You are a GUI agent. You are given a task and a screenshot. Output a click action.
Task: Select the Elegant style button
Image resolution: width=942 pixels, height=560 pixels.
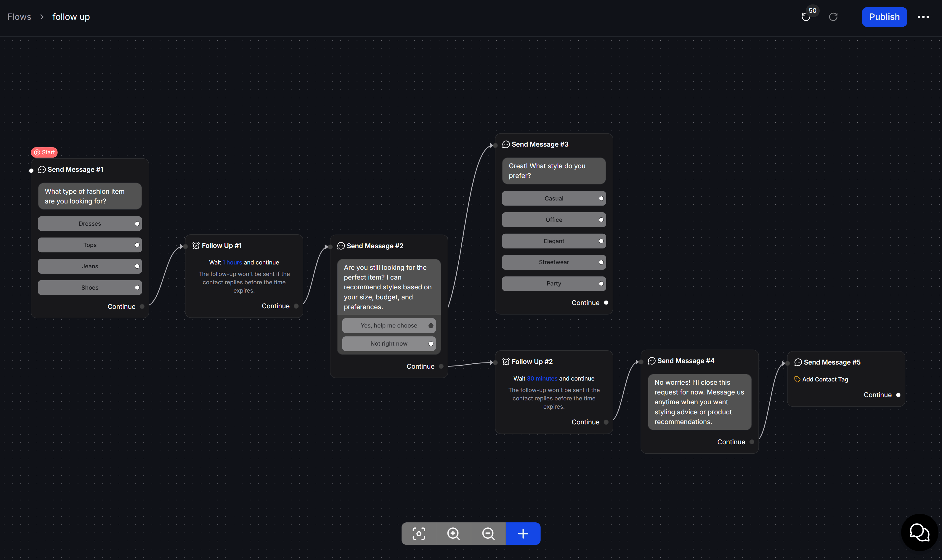(554, 241)
